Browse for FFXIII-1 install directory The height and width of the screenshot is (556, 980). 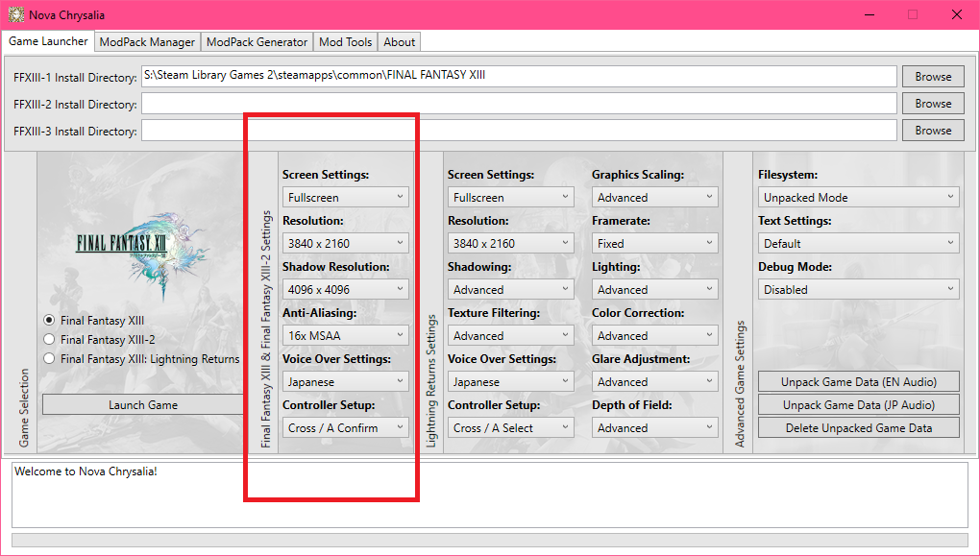pos(933,77)
